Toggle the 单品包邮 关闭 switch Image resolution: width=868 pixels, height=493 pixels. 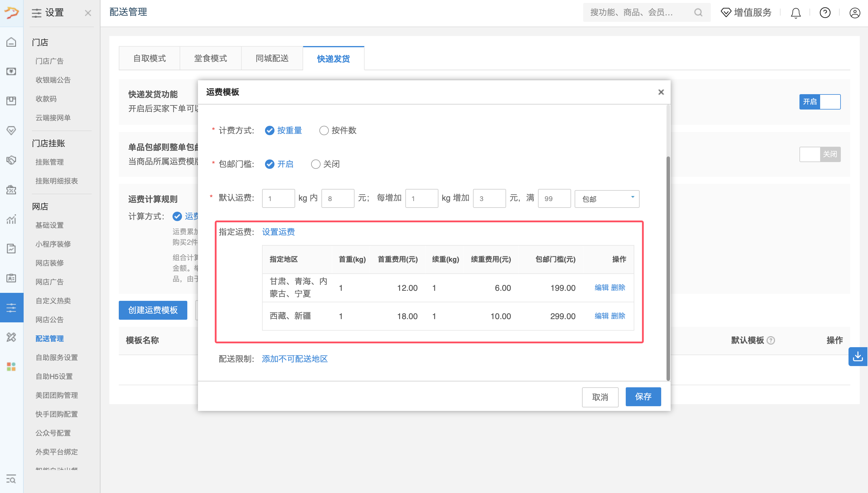[x=820, y=154]
